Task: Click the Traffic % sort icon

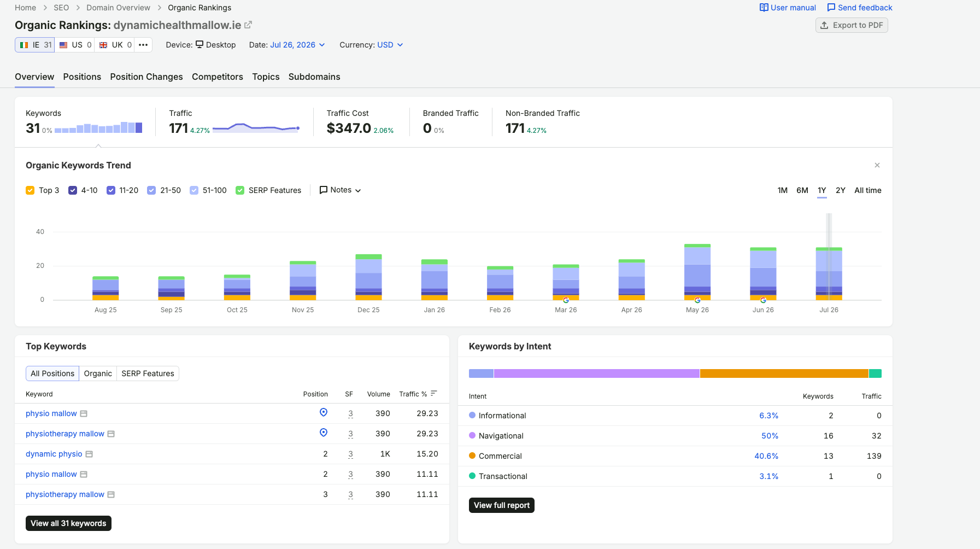Action: pyautogui.click(x=434, y=393)
